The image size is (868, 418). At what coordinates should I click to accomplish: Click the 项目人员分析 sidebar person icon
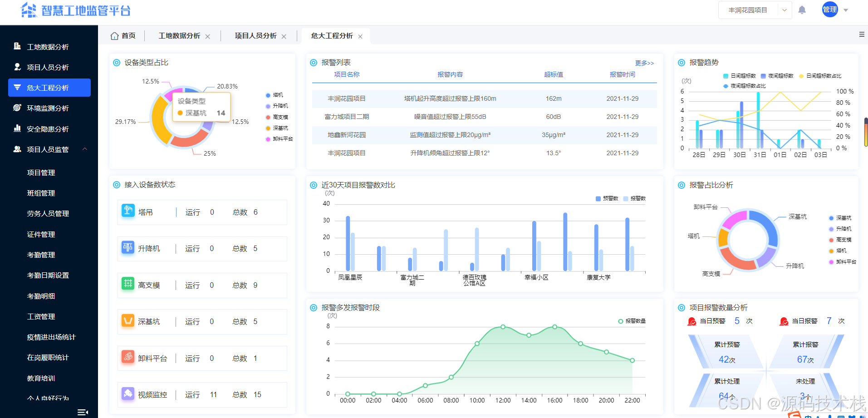pyautogui.click(x=17, y=67)
